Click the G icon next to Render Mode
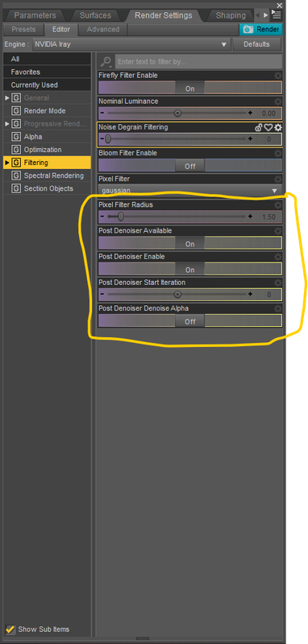This screenshot has width=308, height=644. click(x=16, y=111)
